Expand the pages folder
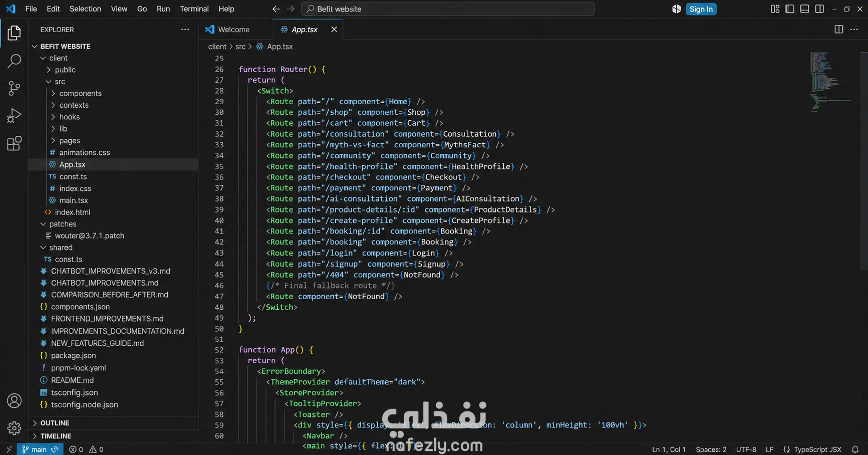 (x=70, y=141)
